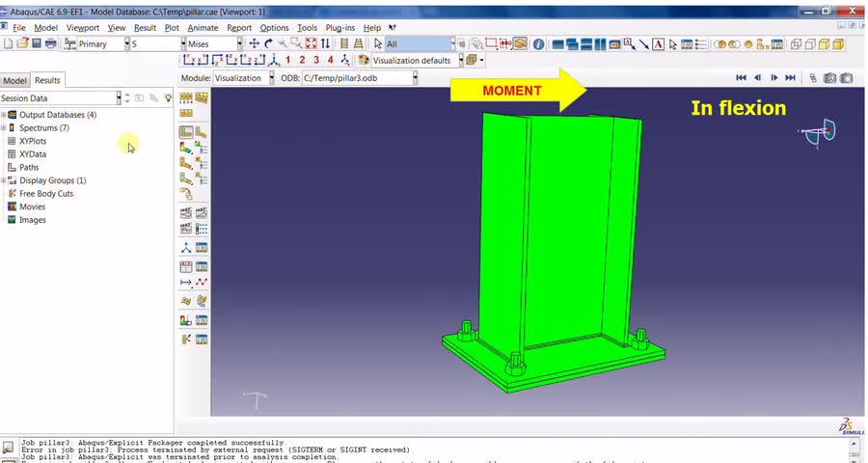
Task: Click the Cycle views up-down arrows icon
Action: point(326,43)
